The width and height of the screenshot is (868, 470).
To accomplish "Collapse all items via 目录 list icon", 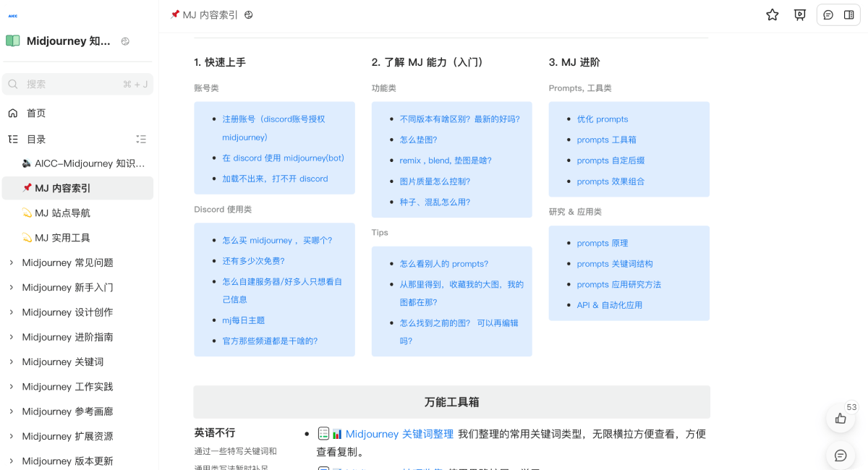I will click(141, 139).
